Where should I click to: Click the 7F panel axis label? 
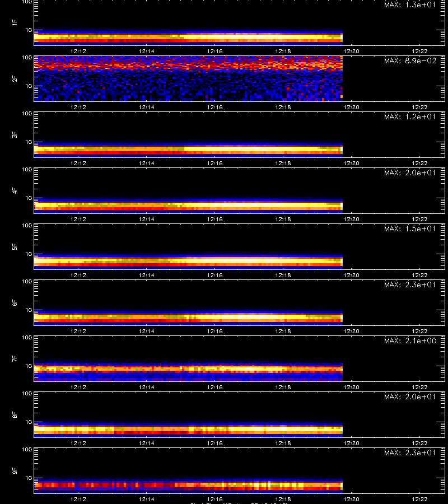coord(15,358)
